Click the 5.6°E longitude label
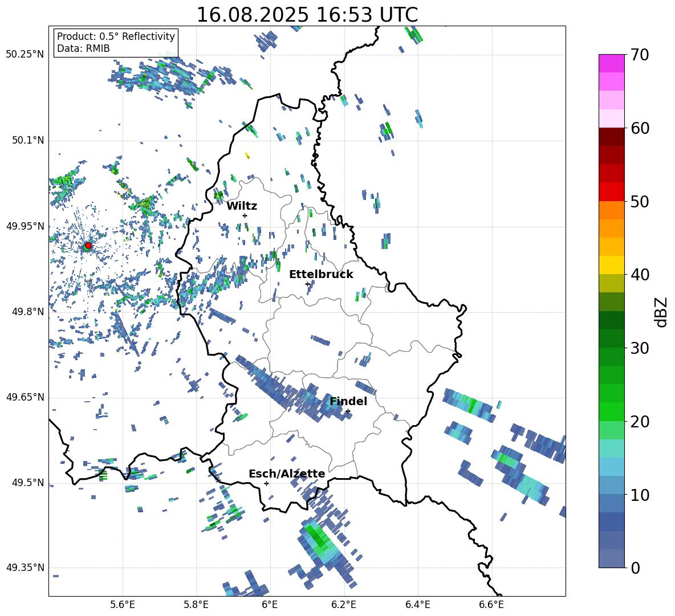Screen dimensions: 675x616 pyautogui.click(x=123, y=605)
